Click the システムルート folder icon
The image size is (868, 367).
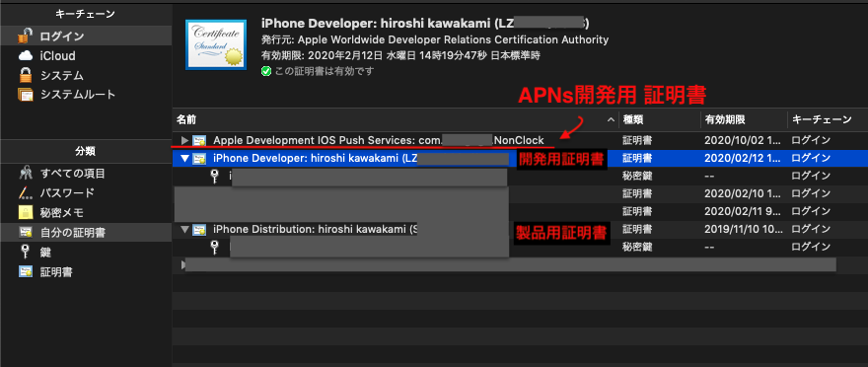click(26, 95)
